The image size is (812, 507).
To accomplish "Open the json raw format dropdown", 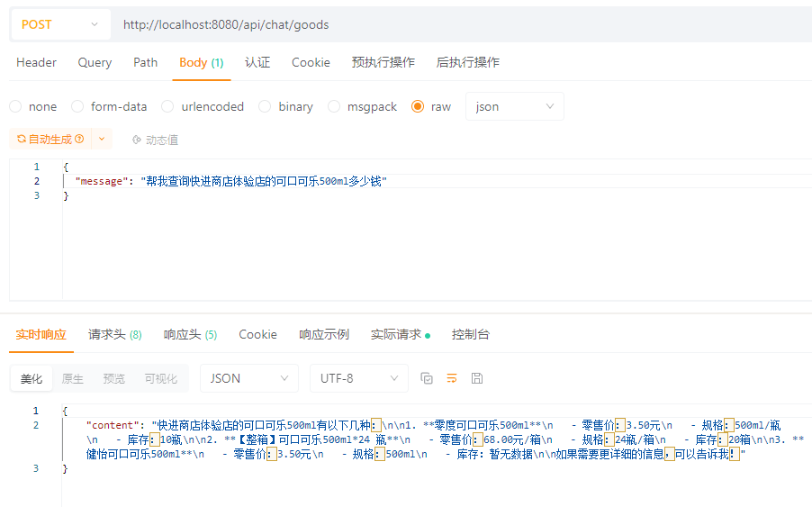I will click(x=515, y=106).
